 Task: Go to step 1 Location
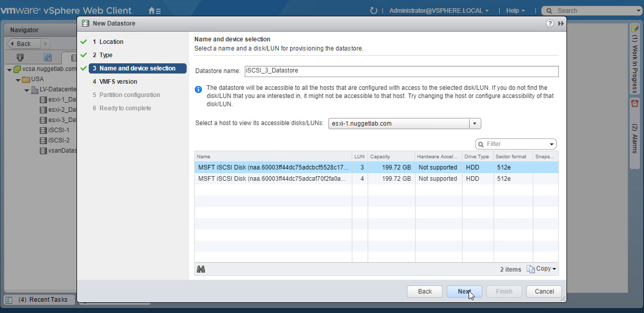tap(111, 42)
